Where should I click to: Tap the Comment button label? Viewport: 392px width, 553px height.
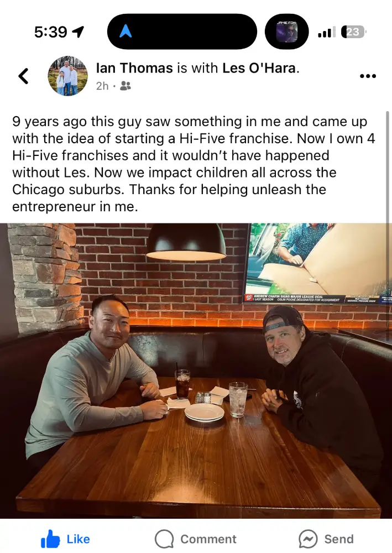pyautogui.click(x=208, y=539)
